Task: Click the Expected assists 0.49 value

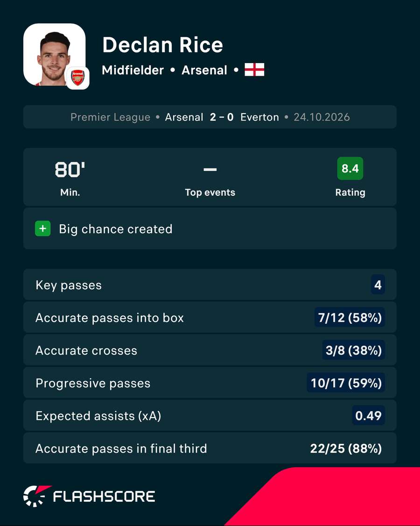Action: [368, 416]
